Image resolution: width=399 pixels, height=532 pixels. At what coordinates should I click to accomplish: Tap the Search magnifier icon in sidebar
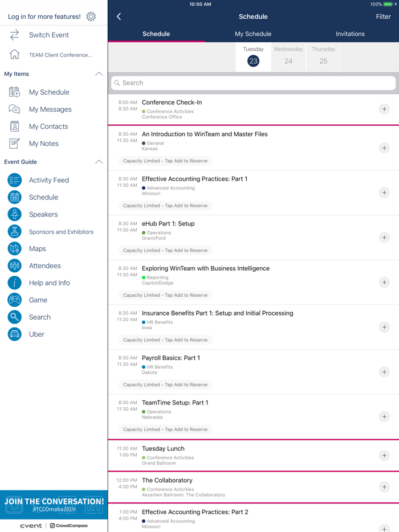[x=15, y=317]
